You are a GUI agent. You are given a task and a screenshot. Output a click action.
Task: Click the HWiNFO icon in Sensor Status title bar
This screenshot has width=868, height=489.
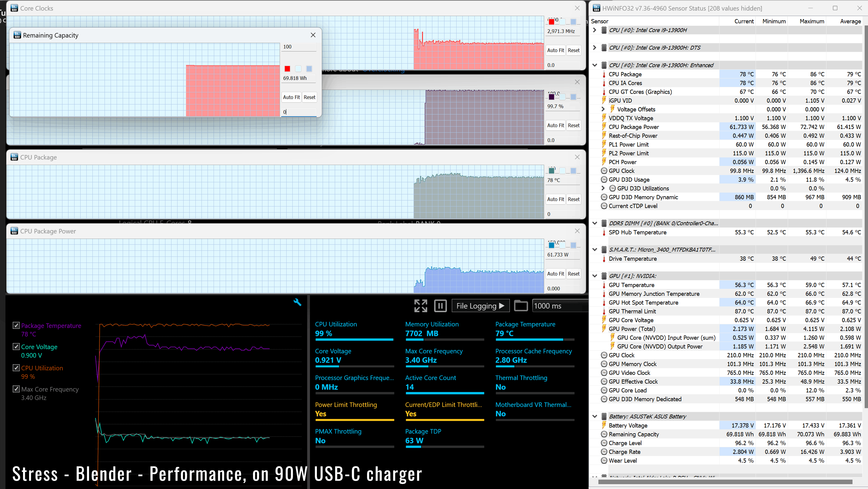point(597,8)
